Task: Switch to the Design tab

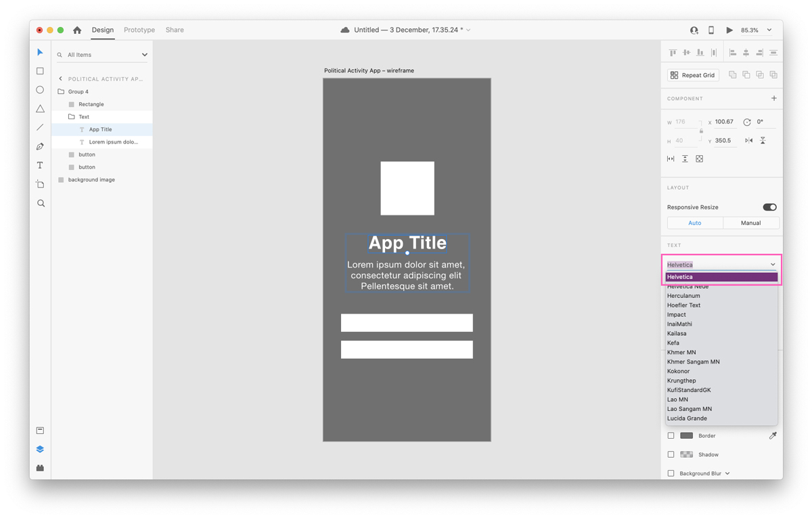Action: tap(103, 30)
